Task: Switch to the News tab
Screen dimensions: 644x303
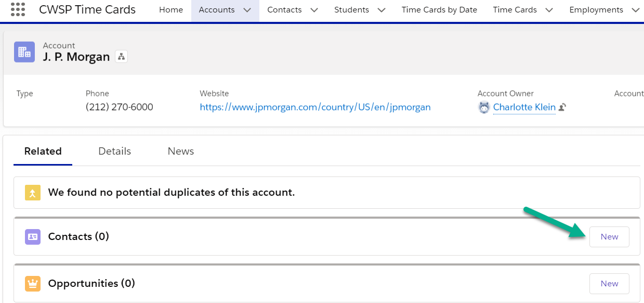Action: pos(181,151)
